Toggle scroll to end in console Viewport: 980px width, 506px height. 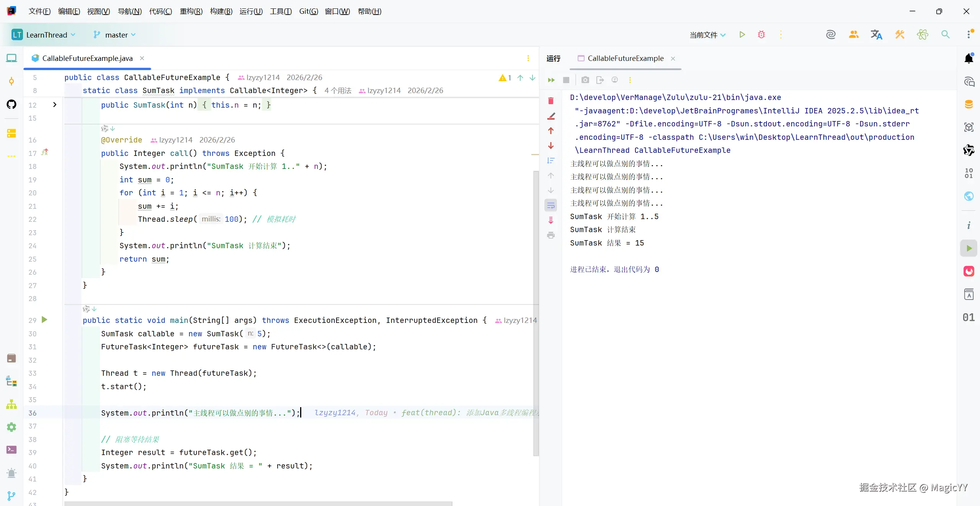tap(551, 220)
